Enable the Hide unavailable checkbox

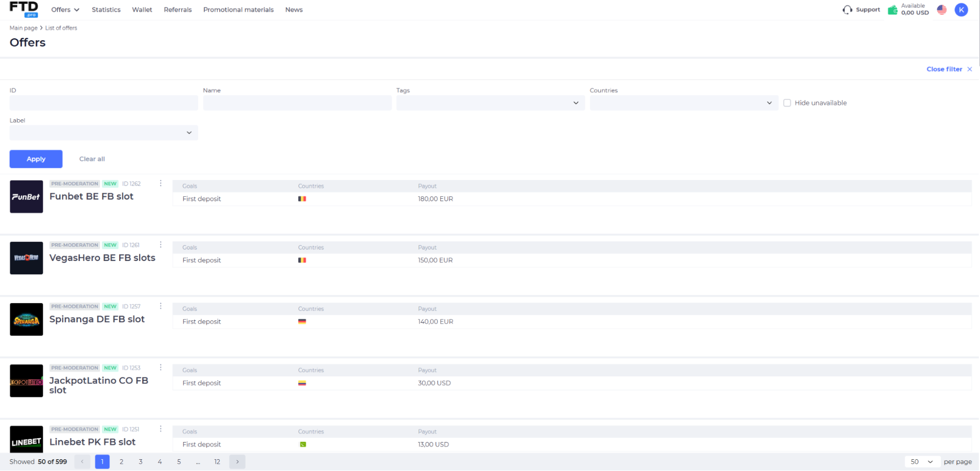point(787,103)
